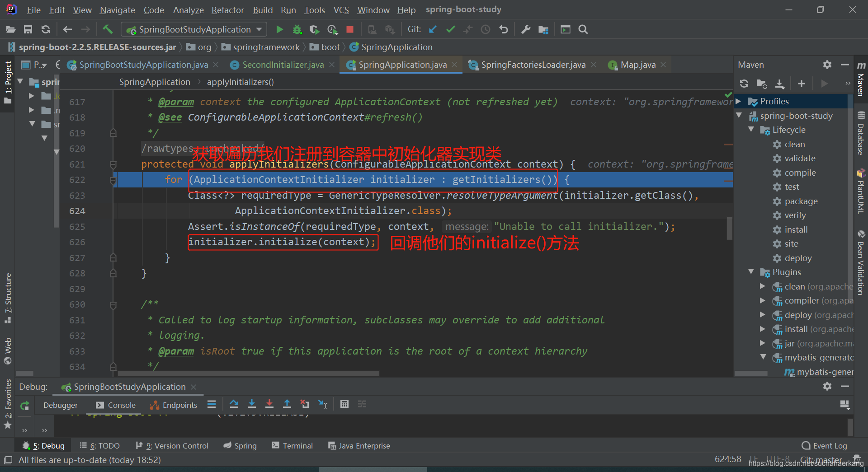Open debug panel settings gear
Viewport: 868px width, 472px height.
827,386
